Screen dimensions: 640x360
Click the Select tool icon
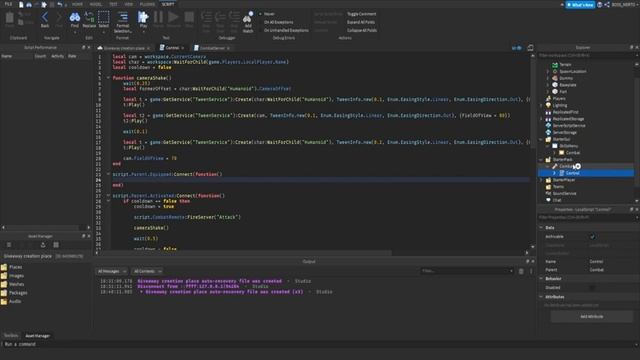[104, 18]
